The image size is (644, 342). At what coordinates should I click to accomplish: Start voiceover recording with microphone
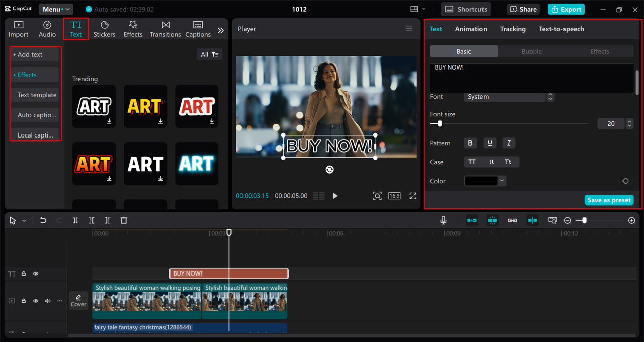(x=443, y=220)
